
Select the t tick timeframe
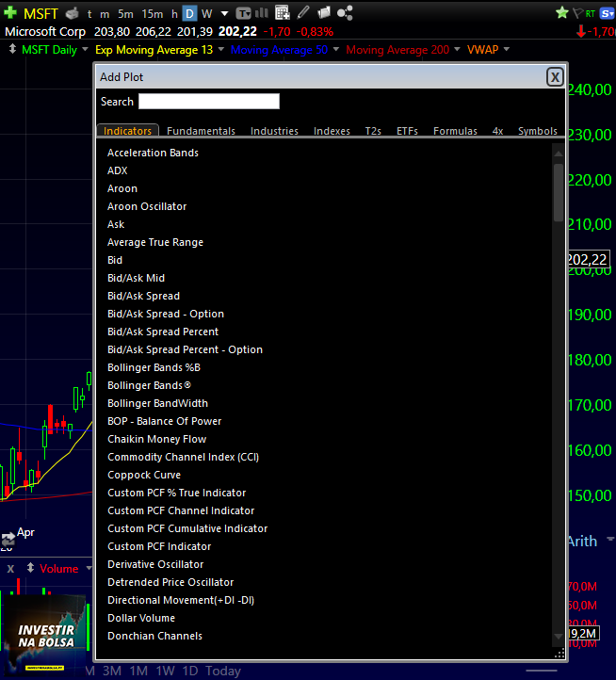click(89, 14)
